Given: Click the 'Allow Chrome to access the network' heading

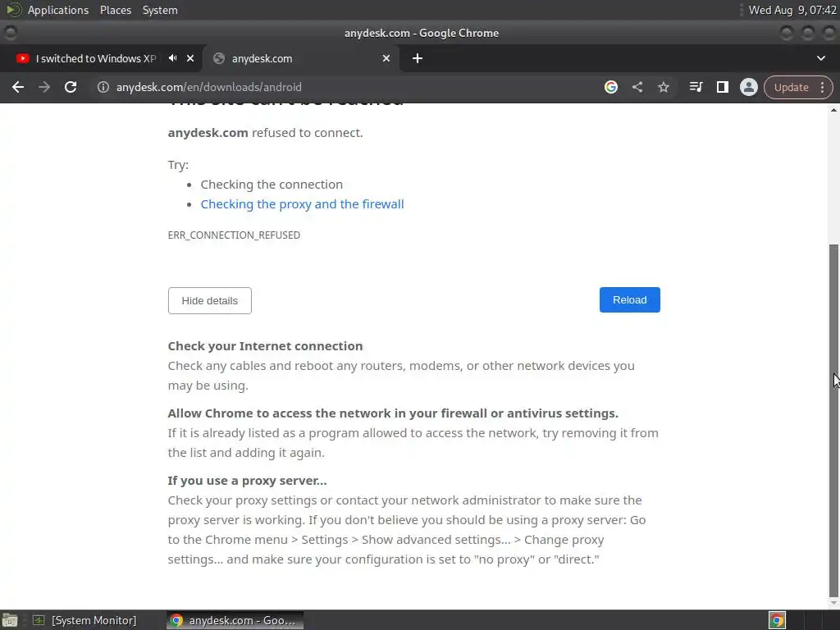Looking at the screenshot, I should tap(393, 413).
